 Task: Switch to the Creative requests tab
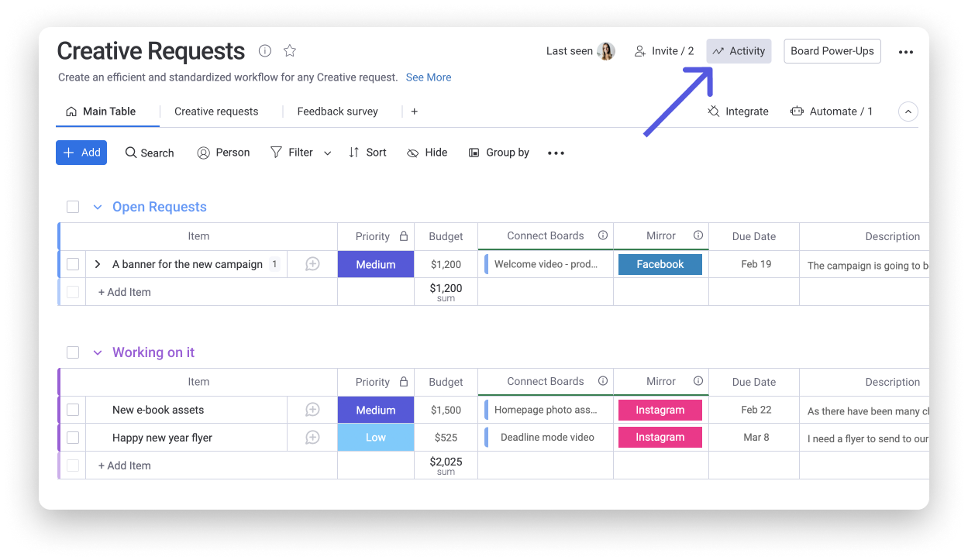point(216,112)
